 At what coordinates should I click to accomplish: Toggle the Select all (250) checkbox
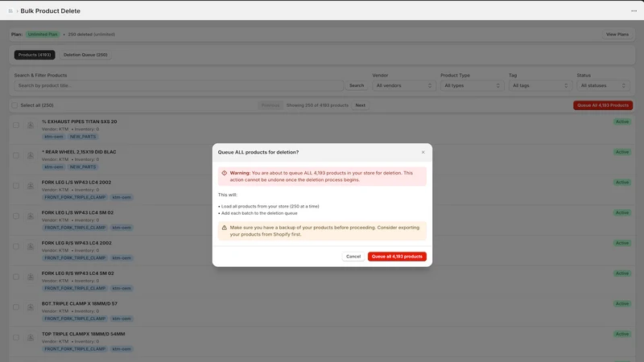coord(14,105)
